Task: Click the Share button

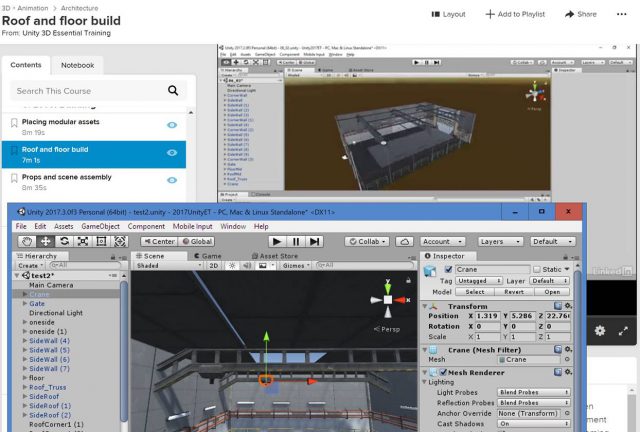Action: pos(581,14)
